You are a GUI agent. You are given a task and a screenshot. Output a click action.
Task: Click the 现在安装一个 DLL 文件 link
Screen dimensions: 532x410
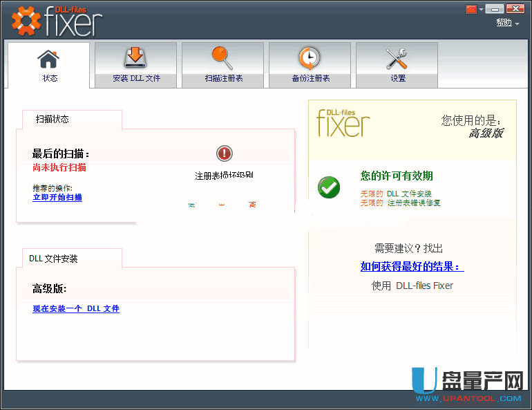click(76, 308)
